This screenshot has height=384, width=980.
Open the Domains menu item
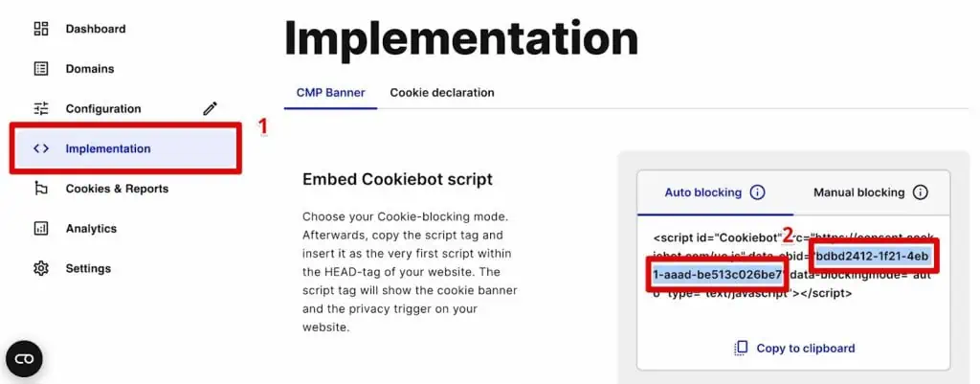tap(90, 69)
